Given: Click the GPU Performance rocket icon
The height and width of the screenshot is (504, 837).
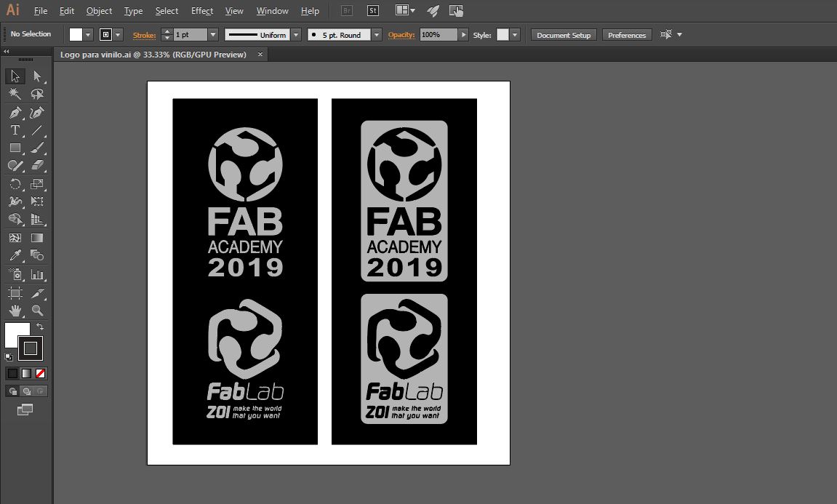Looking at the screenshot, I should (433, 11).
